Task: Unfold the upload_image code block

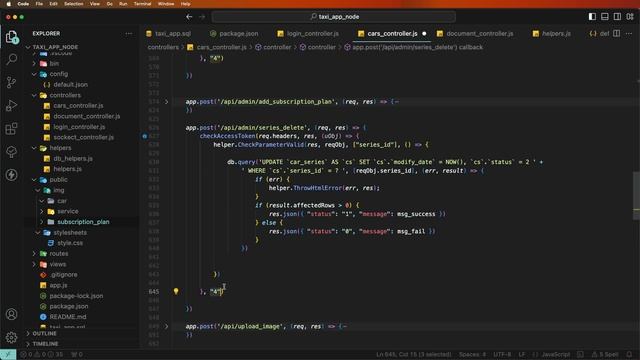Action: coord(167,326)
